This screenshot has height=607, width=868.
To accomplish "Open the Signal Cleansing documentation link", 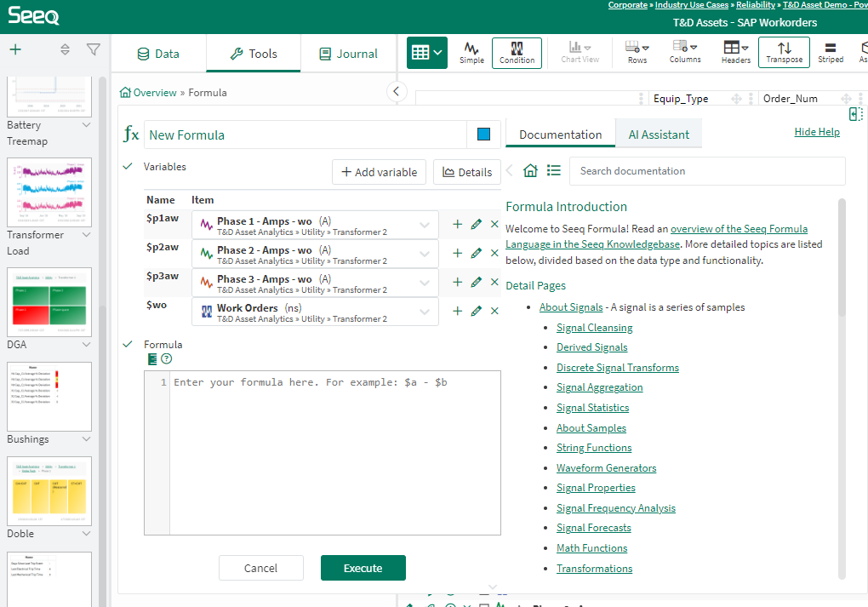I will pos(594,328).
